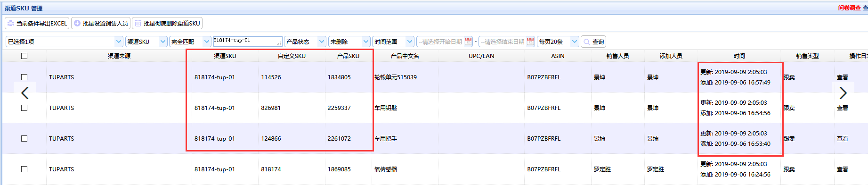
Task: Click TUPARTS in the 车用把手 row
Action: [x=61, y=138]
